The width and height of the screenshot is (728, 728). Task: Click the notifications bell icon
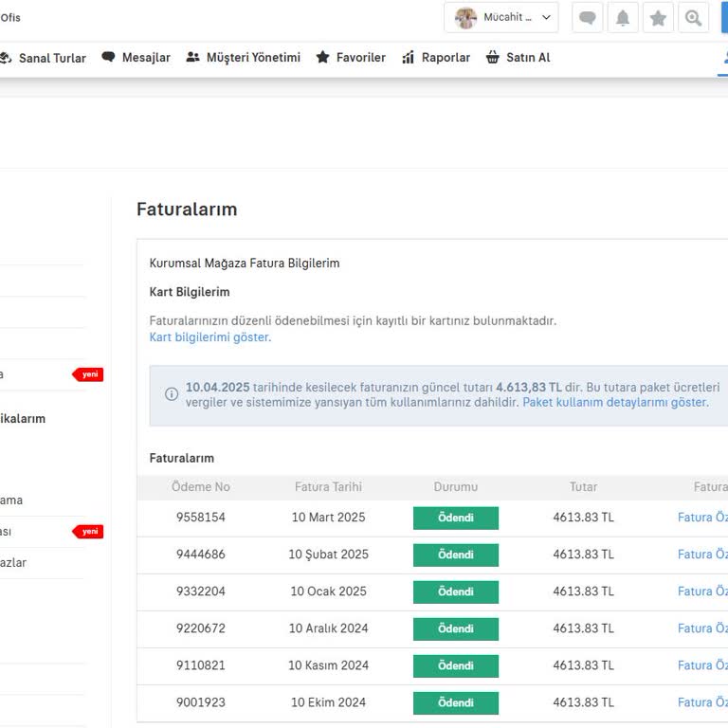pos(623,18)
